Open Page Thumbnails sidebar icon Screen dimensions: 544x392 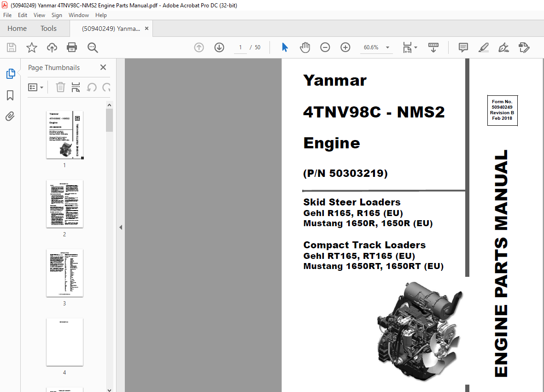pyautogui.click(x=11, y=74)
